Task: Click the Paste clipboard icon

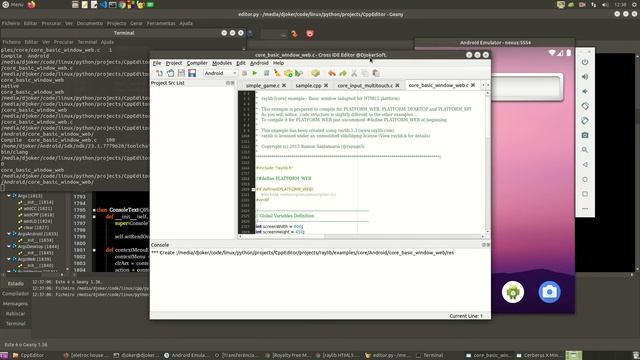Action: click(x=376, y=73)
